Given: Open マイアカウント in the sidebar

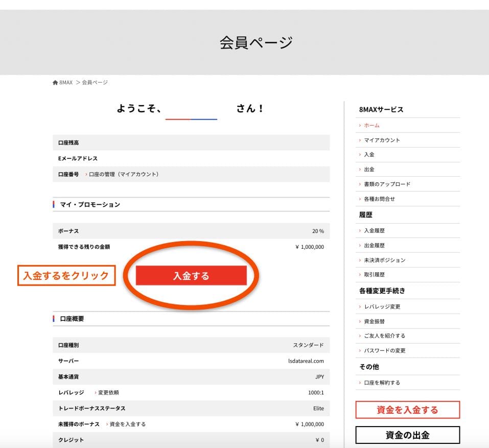Looking at the screenshot, I should [x=382, y=140].
